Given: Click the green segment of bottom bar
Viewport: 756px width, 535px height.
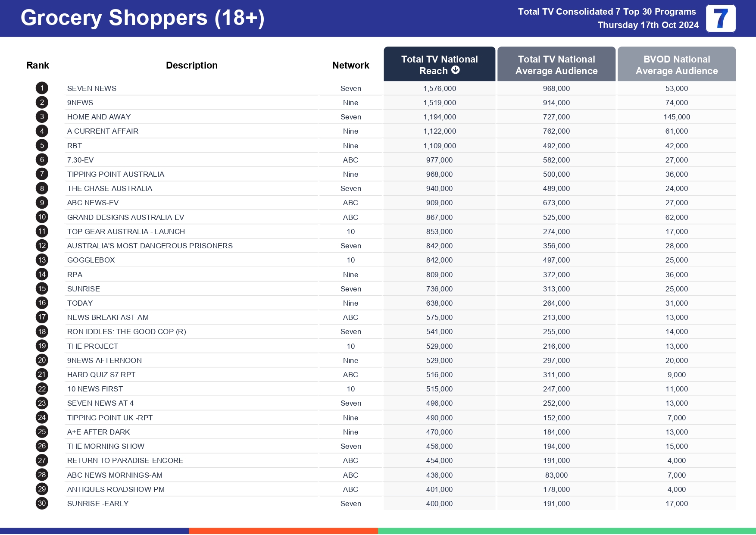Looking at the screenshot, I should 566,531.
